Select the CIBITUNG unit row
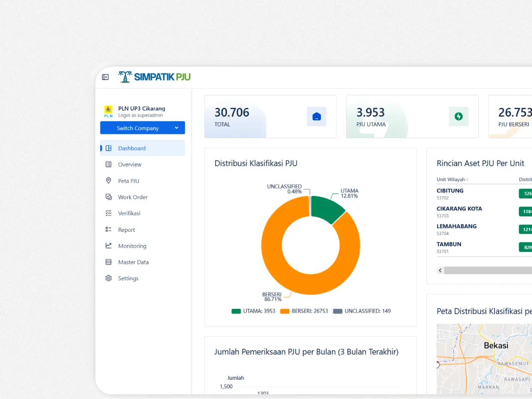This screenshot has width=532, height=399. [484, 194]
